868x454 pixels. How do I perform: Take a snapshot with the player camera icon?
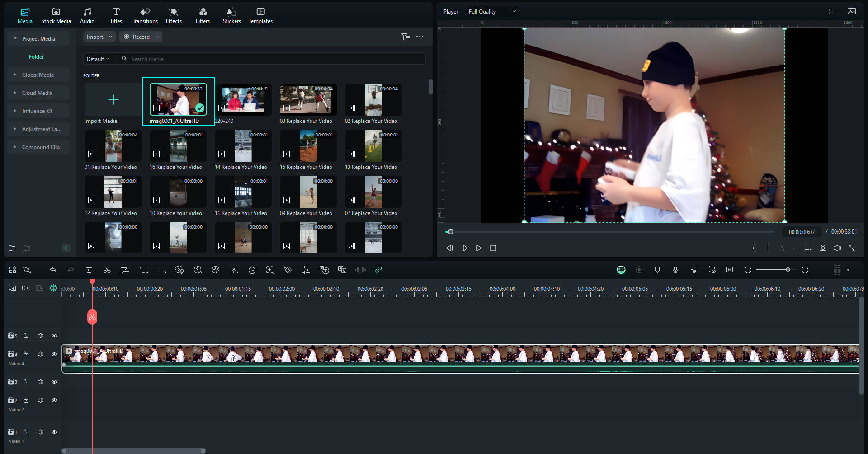tap(823, 248)
